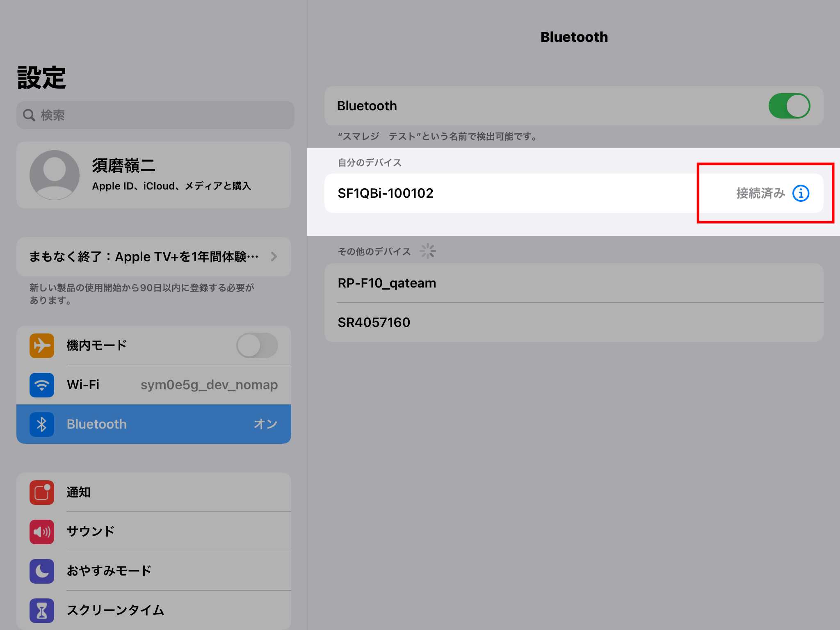The height and width of the screenshot is (630, 840).
Task: Select the Wi-Fi network sym0e5g_dev_nomap row
Action: coord(154,385)
